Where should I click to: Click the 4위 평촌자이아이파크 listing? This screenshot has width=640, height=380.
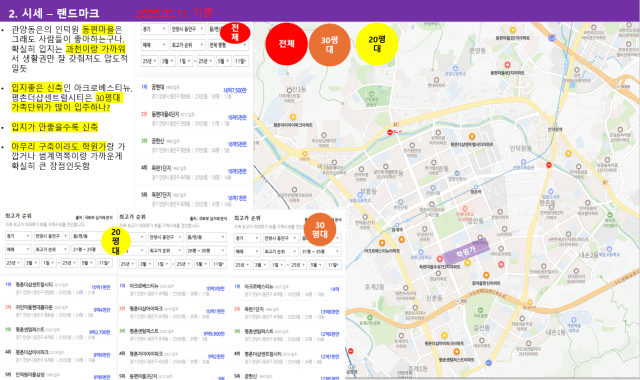click(x=172, y=357)
